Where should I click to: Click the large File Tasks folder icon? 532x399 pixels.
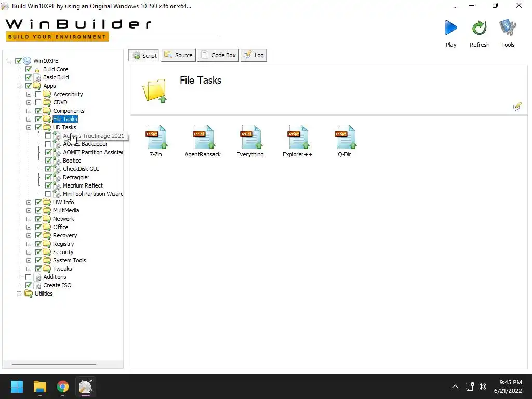tap(155, 90)
